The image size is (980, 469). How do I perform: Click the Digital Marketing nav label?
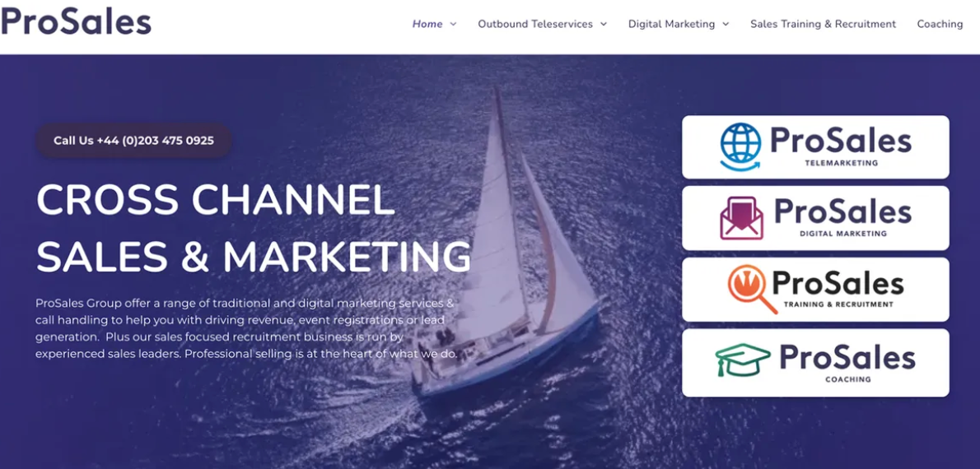tap(671, 24)
